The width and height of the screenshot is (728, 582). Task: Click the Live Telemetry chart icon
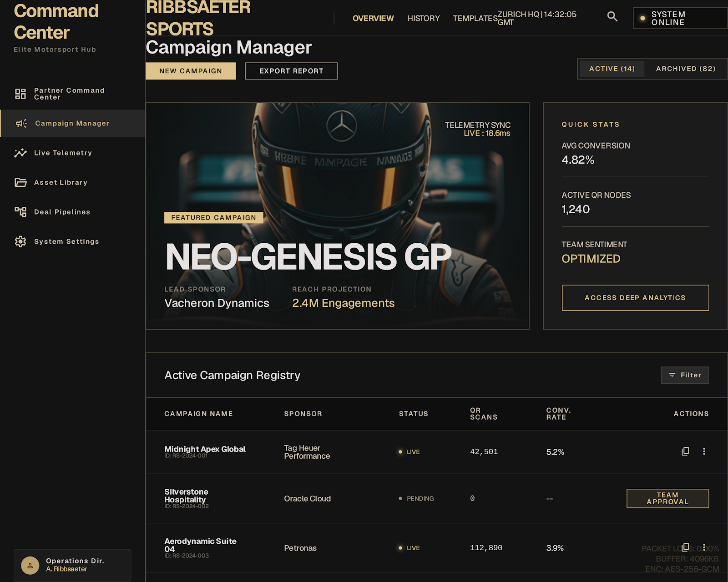pyautogui.click(x=20, y=153)
